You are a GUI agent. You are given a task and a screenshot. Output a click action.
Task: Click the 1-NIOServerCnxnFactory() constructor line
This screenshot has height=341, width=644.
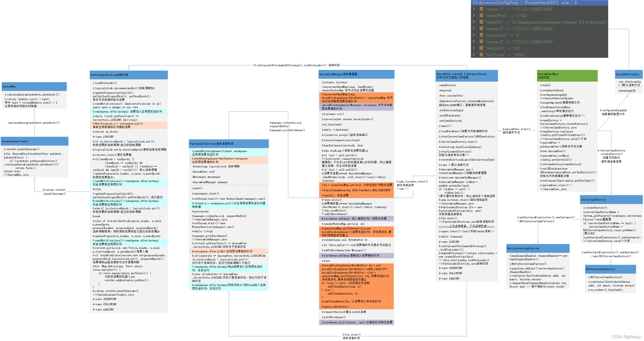tap(605, 277)
